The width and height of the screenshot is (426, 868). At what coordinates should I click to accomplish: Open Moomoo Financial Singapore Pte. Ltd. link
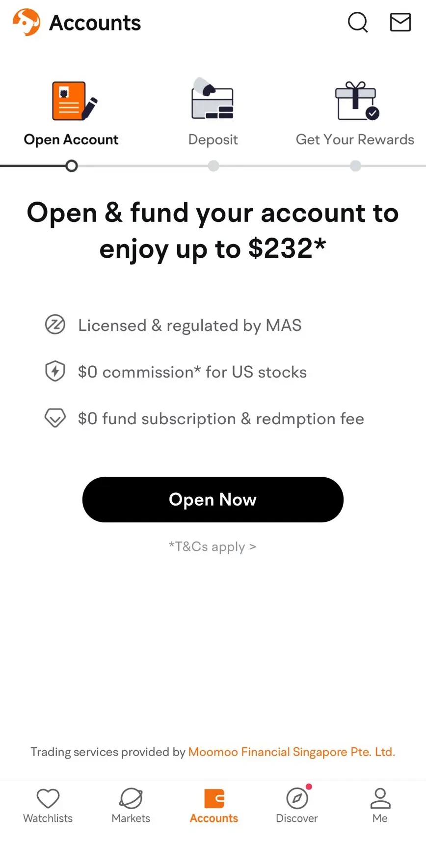click(x=292, y=752)
